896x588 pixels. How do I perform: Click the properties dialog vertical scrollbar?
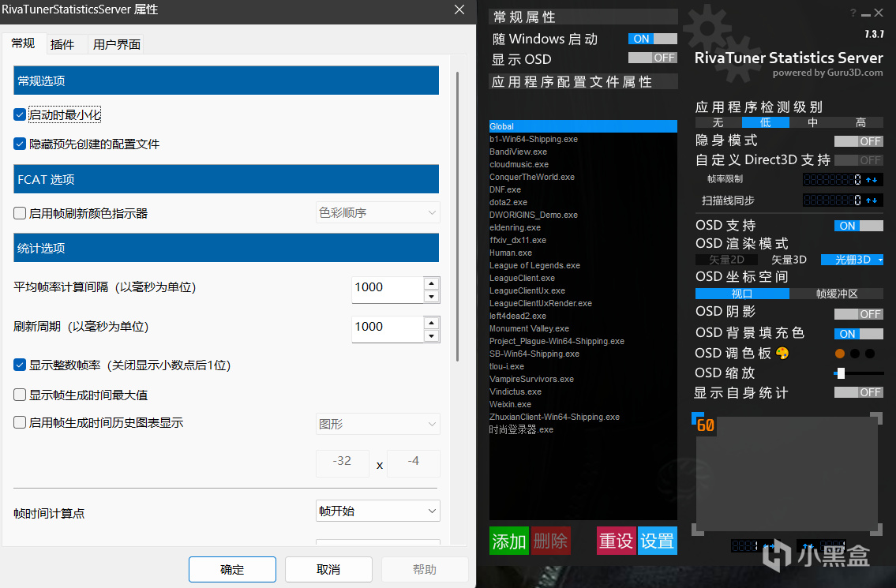[457, 217]
